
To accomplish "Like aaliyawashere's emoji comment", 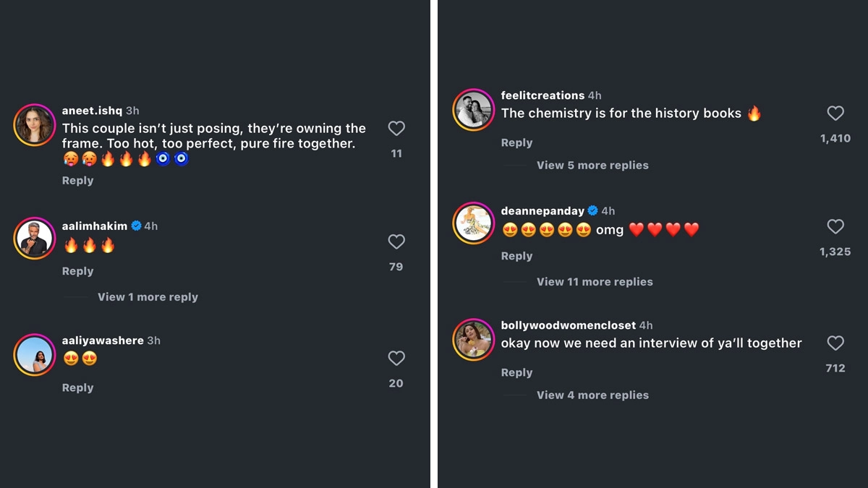I will (396, 358).
